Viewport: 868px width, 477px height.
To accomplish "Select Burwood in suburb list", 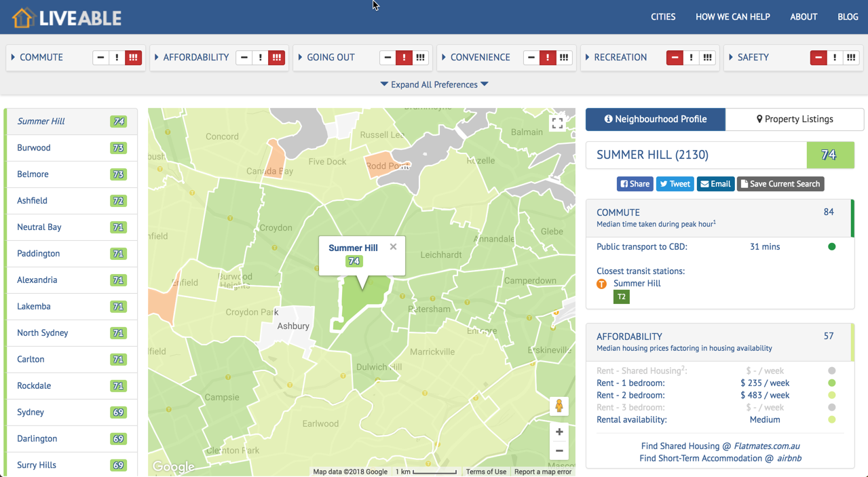I will click(x=72, y=148).
